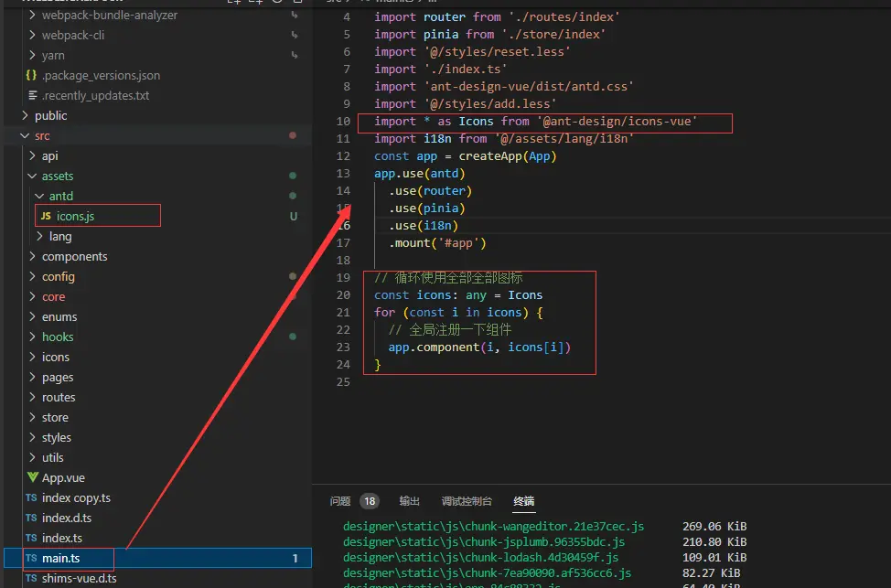Screen dimensions: 891x588
Task: Expand the public folder
Action: [x=26, y=116]
